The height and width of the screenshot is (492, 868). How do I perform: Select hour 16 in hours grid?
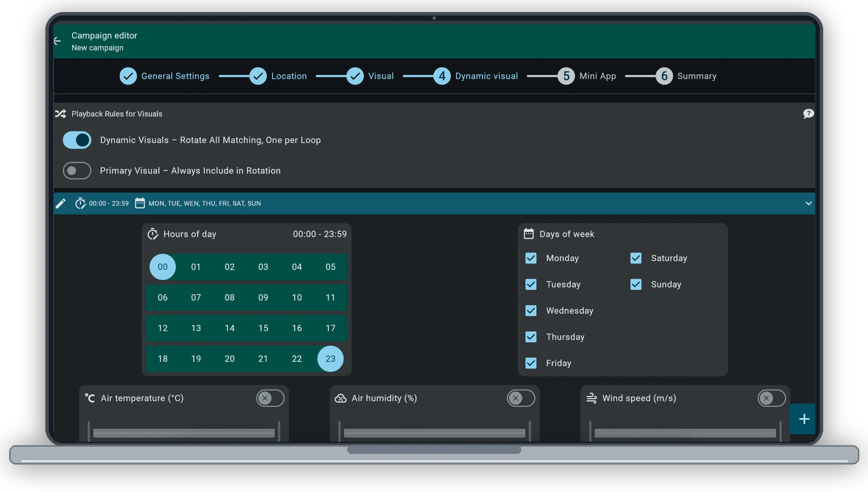tap(297, 328)
